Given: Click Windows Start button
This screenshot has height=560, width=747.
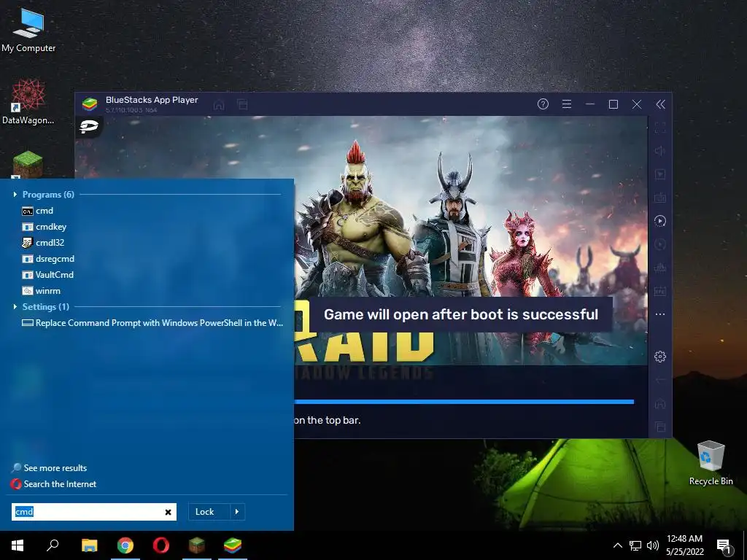Looking at the screenshot, I should click(18, 545).
